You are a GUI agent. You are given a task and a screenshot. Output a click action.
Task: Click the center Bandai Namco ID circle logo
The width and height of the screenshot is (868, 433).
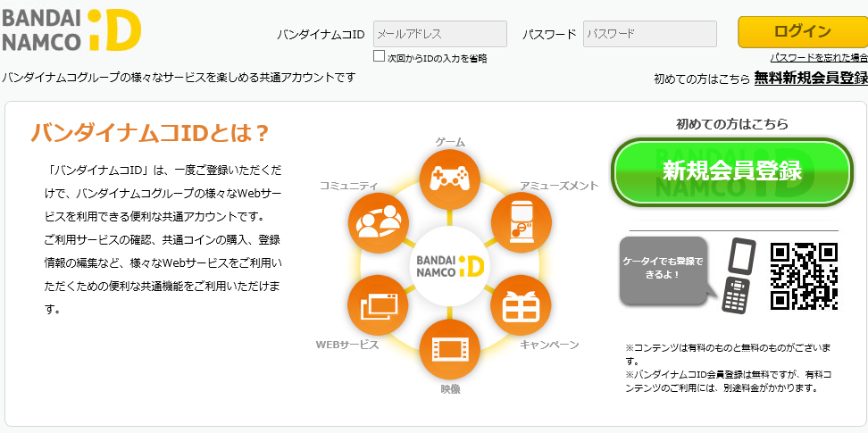pyautogui.click(x=449, y=266)
